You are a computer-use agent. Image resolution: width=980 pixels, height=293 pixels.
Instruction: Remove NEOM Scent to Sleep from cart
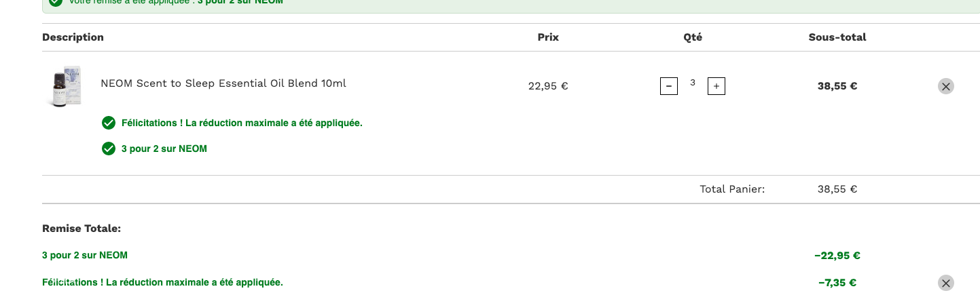pos(945,86)
